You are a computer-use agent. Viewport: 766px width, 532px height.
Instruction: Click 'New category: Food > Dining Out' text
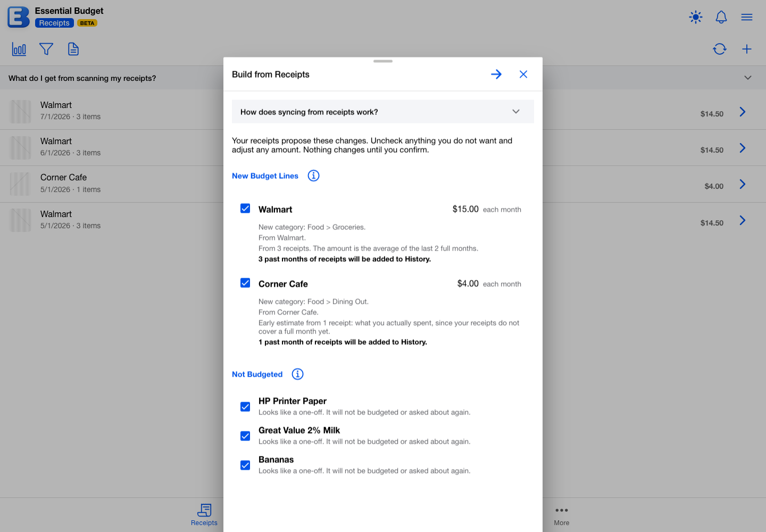[314, 302]
